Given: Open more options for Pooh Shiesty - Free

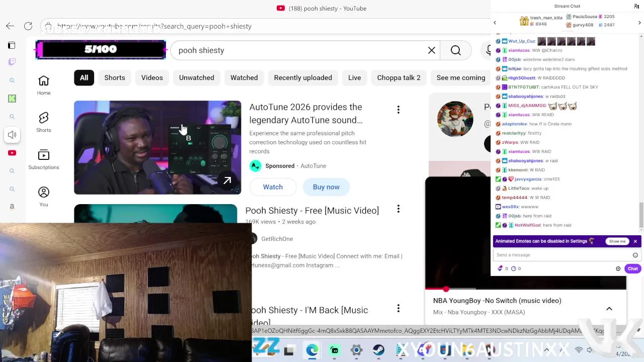Looking at the screenshot, I should [x=398, y=209].
